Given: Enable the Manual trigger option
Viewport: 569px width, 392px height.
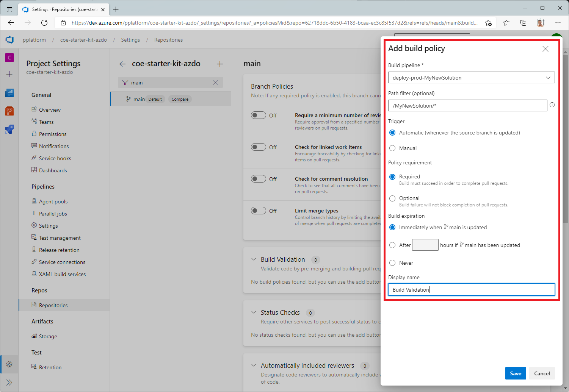Looking at the screenshot, I should point(392,148).
